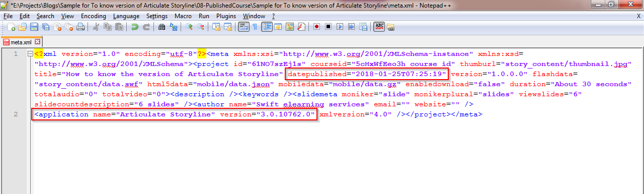Screen dimensions: 644x194
Task: Click the user-defined language toolbar icon
Action: coord(278,26)
